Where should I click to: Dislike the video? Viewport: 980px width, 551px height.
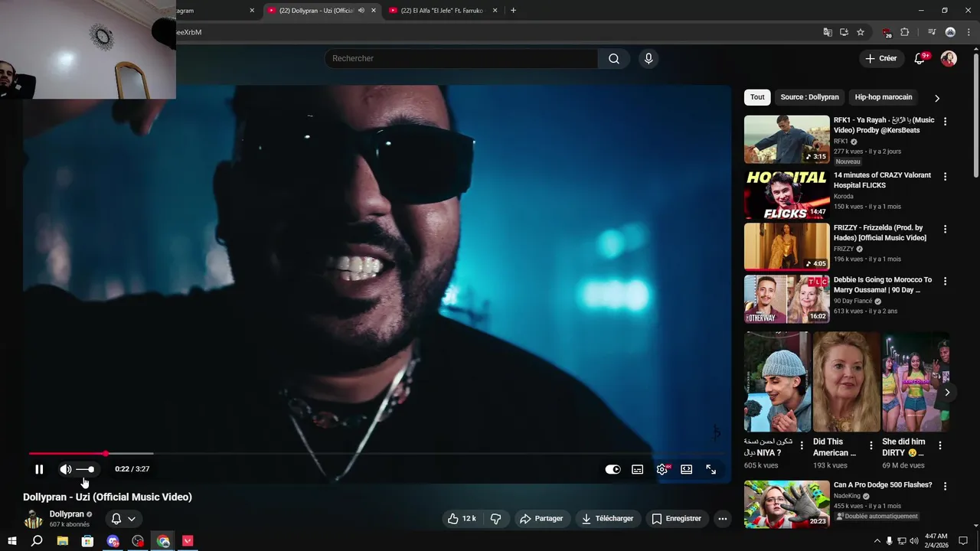point(495,518)
